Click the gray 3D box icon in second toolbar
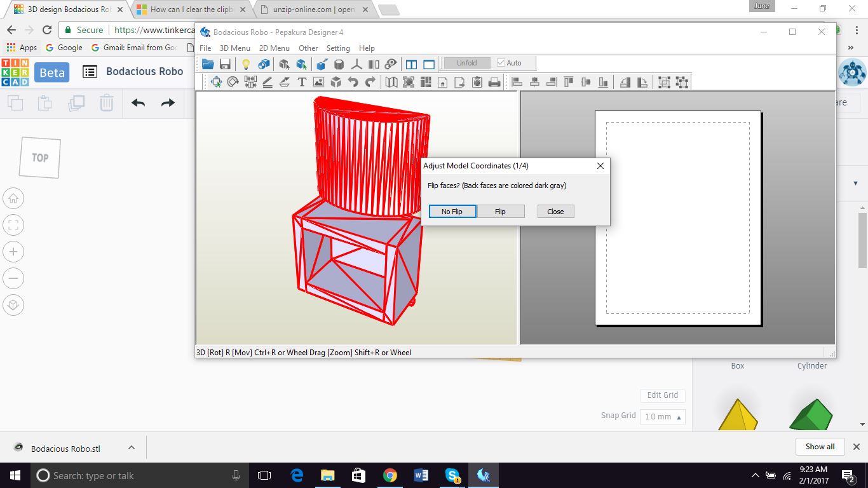 coord(336,82)
